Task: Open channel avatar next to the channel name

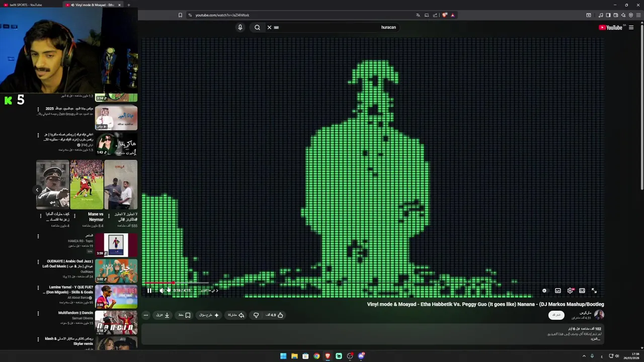Action: (x=599, y=315)
